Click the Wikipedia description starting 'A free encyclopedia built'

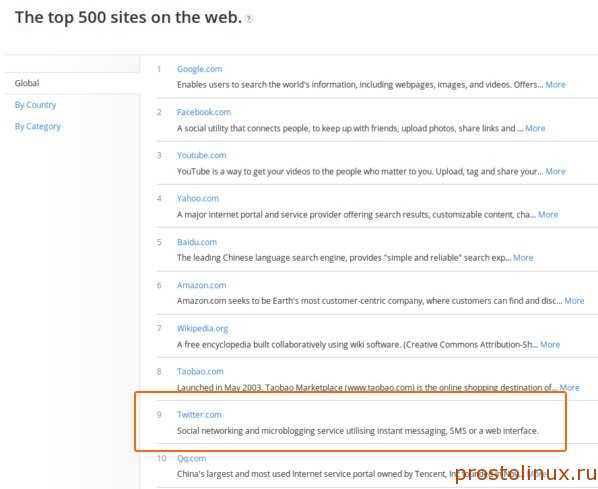tap(357, 344)
